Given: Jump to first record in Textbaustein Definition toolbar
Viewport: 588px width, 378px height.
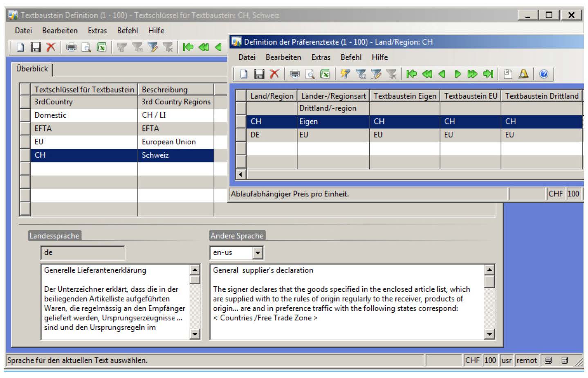Looking at the screenshot, I should tap(188, 47).
